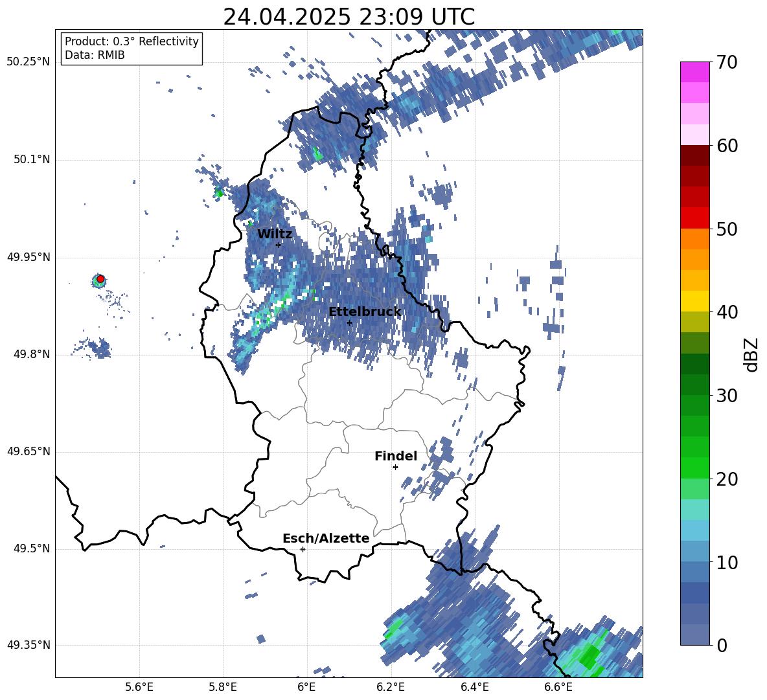Click the 49.8°N latitude label
Image resolution: width=767 pixels, height=700 pixels.
coord(32,354)
